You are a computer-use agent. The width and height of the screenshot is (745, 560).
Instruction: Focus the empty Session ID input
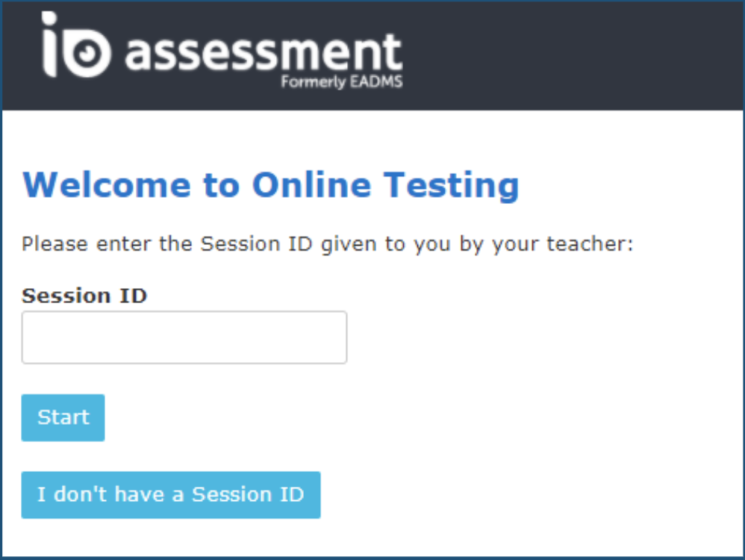[x=184, y=337]
